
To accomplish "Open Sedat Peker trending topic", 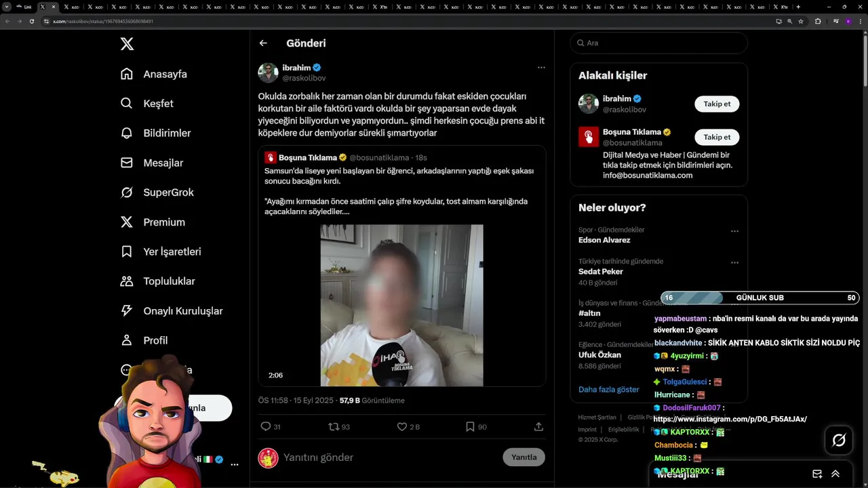I will point(601,271).
